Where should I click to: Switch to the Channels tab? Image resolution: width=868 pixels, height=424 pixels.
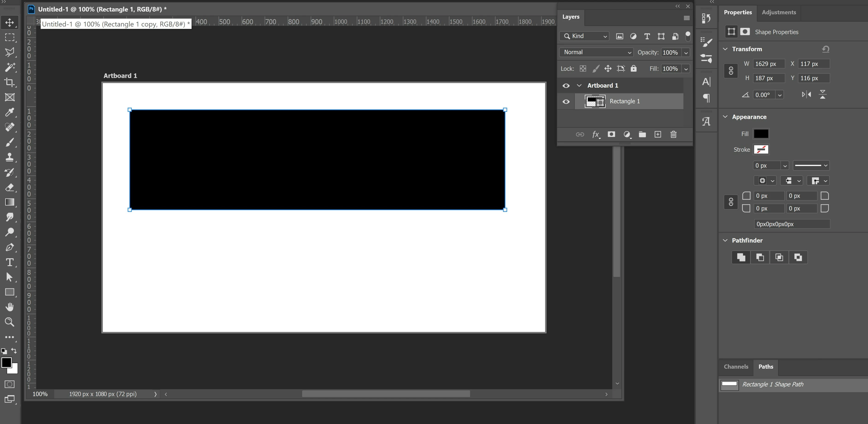click(736, 367)
